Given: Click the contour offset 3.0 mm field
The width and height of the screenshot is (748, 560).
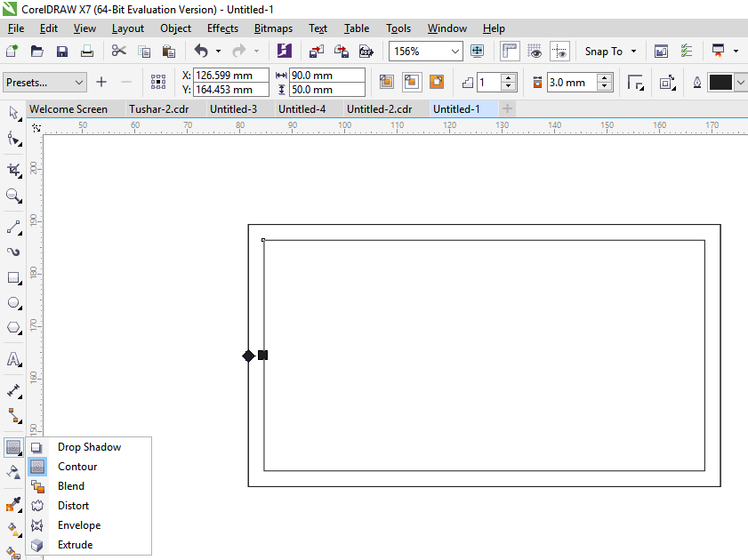Looking at the screenshot, I should [x=572, y=83].
